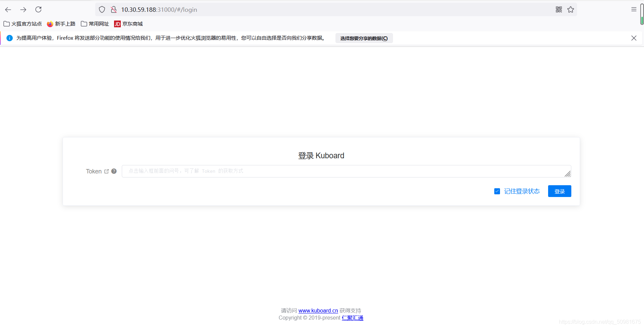Visit the www.kuboard.cn support link
Image resolution: width=644 pixels, height=328 pixels.
(x=318, y=310)
